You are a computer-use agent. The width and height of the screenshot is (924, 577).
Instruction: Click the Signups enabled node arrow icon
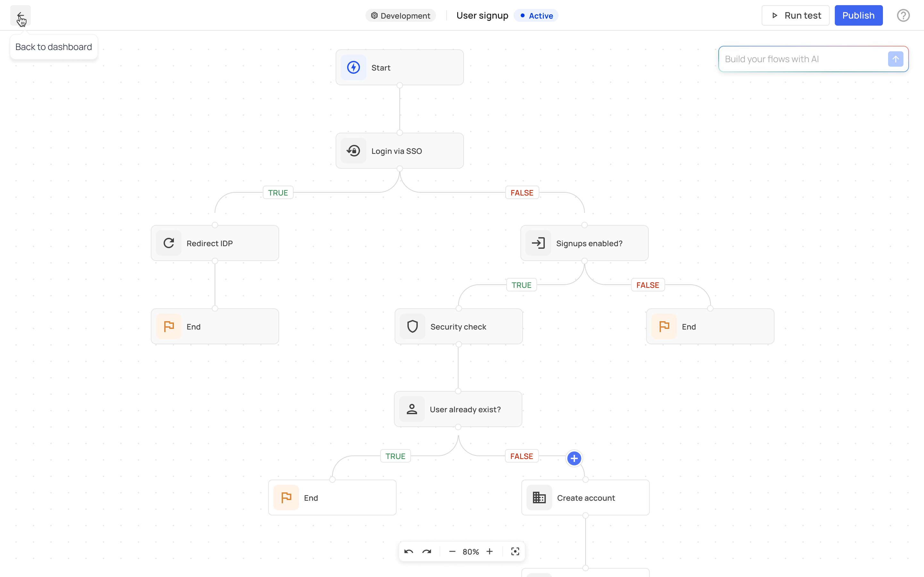coord(538,243)
